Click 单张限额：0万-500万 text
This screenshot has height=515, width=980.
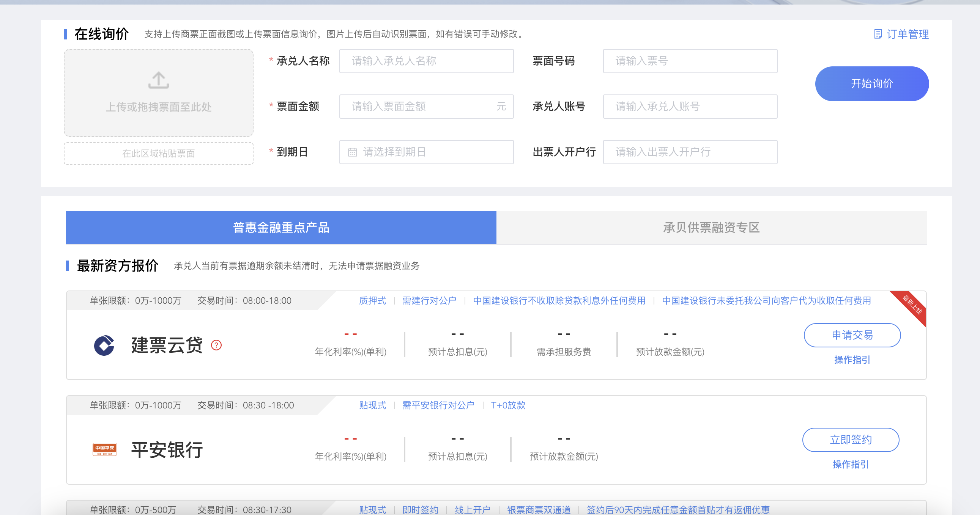pos(133,510)
